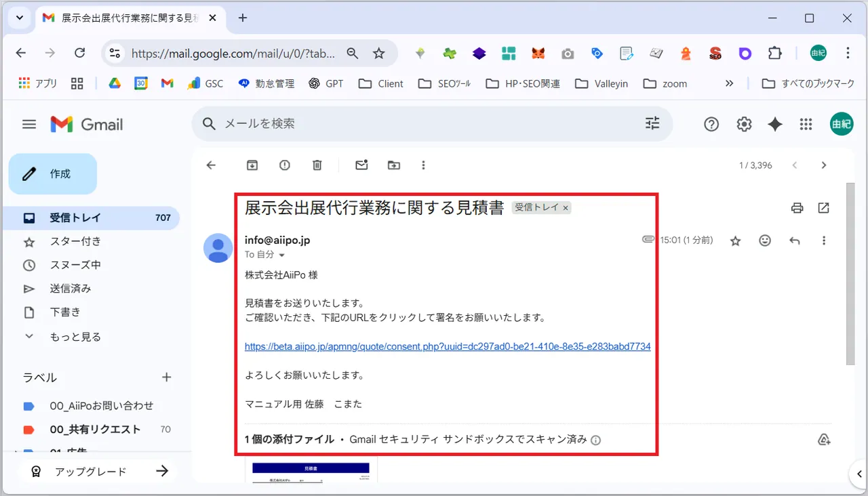Viewport: 868px width, 496px height.
Task: Move the email to a folder
Action: 394,165
